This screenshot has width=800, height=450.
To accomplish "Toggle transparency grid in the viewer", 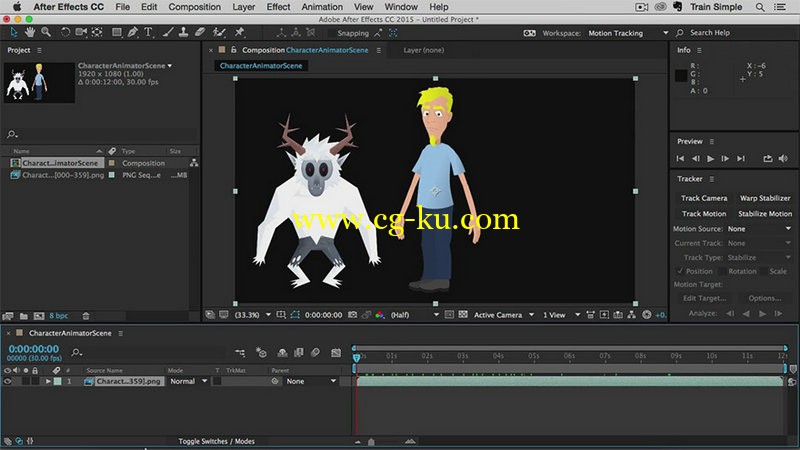I will click(x=463, y=315).
